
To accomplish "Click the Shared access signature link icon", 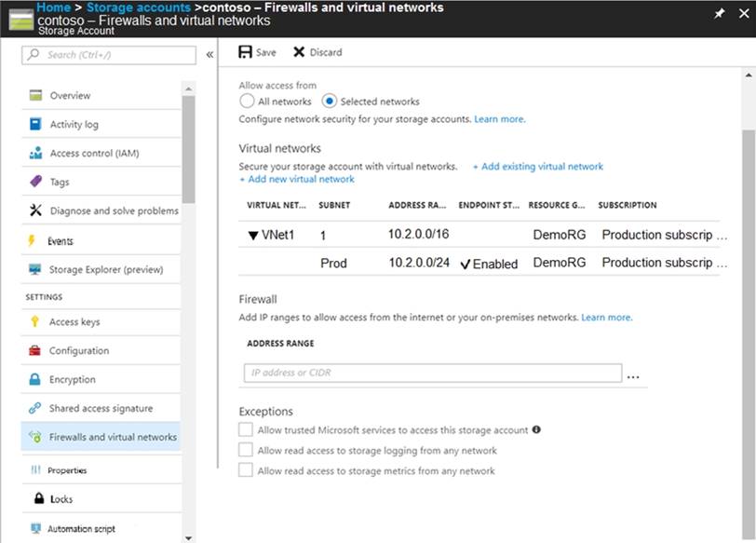I will tap(34, 408).
